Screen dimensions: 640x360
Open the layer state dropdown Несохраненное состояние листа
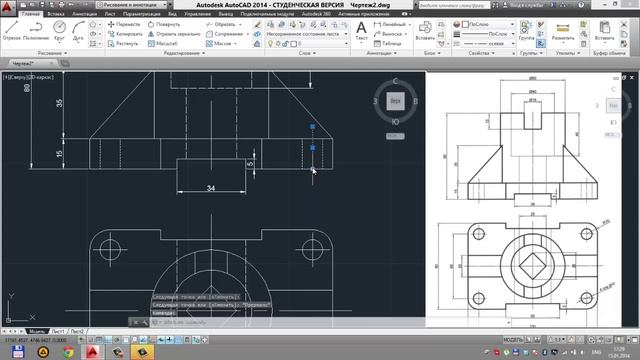[307, 34]
